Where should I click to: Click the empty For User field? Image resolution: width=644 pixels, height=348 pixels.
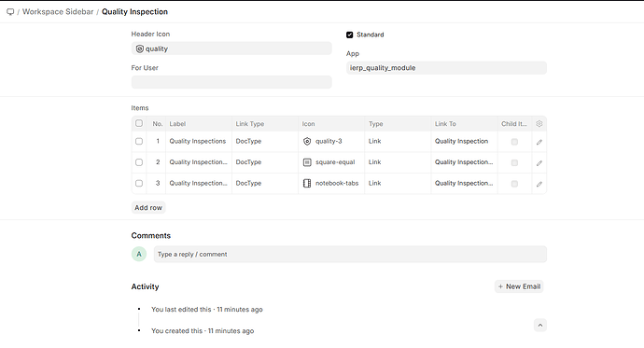pyautogui.click(x=231, y=82)
